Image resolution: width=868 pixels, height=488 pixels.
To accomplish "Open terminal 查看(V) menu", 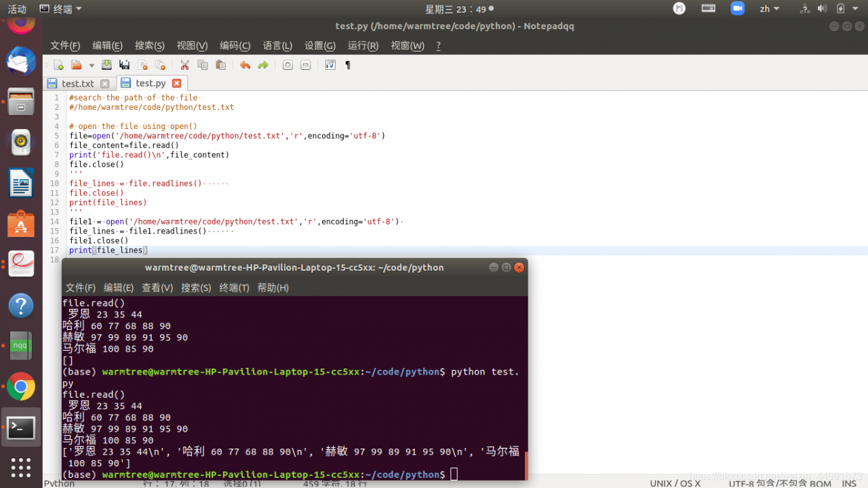I will [157, 288].
